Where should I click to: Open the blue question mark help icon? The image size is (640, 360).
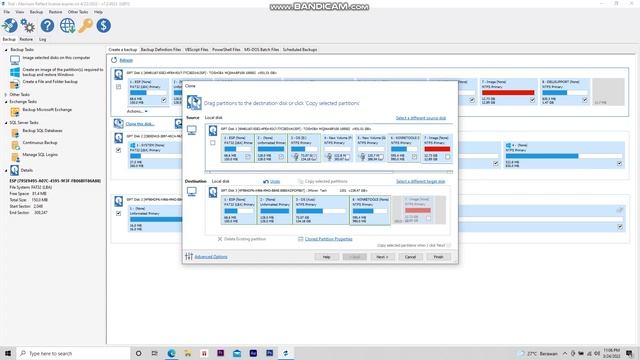click(x=47, y=26)
